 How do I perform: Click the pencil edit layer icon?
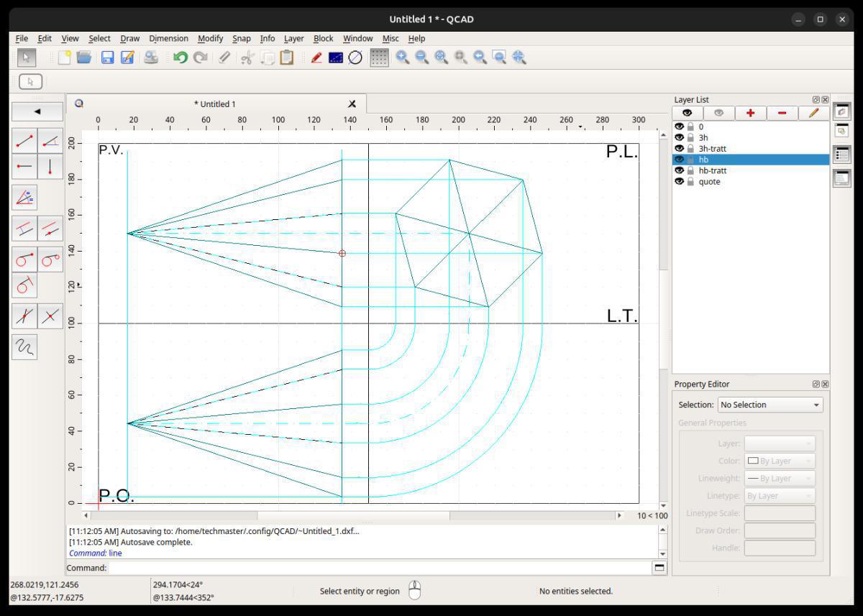pyautogui.click(x=813, y=113)
